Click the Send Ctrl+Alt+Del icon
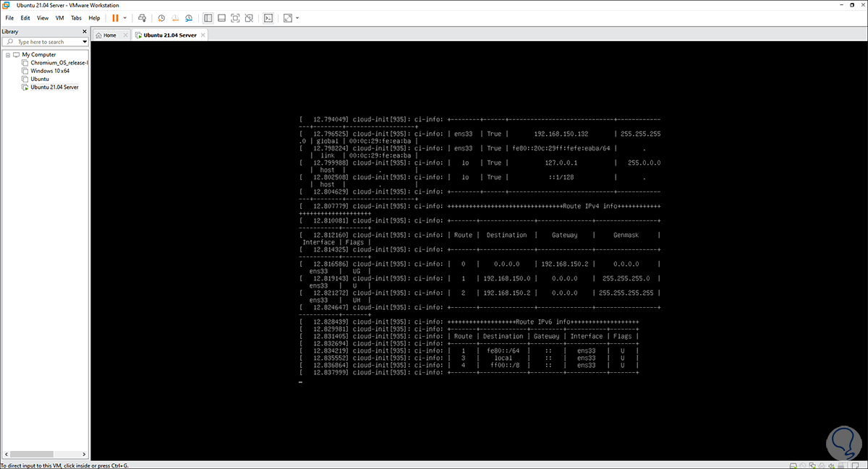Image resolution: width=868 pixels, height=469 pixels. pos(142,17)
